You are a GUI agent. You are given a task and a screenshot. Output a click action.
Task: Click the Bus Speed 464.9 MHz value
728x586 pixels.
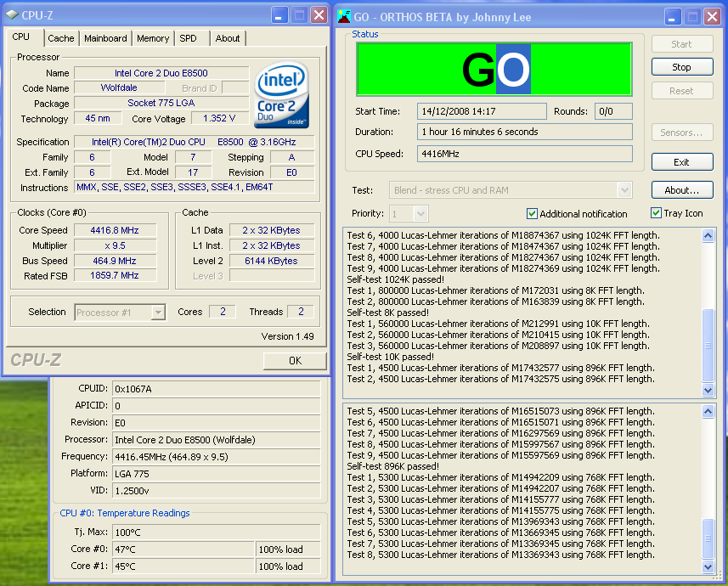coord(115,261)
